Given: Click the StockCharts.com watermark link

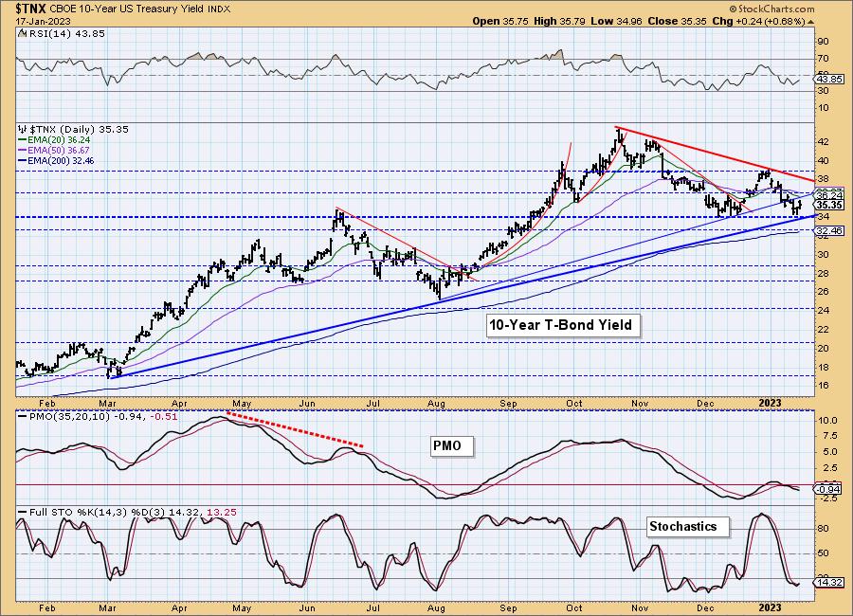Looking at the screenshot, I should coord(771,9).
